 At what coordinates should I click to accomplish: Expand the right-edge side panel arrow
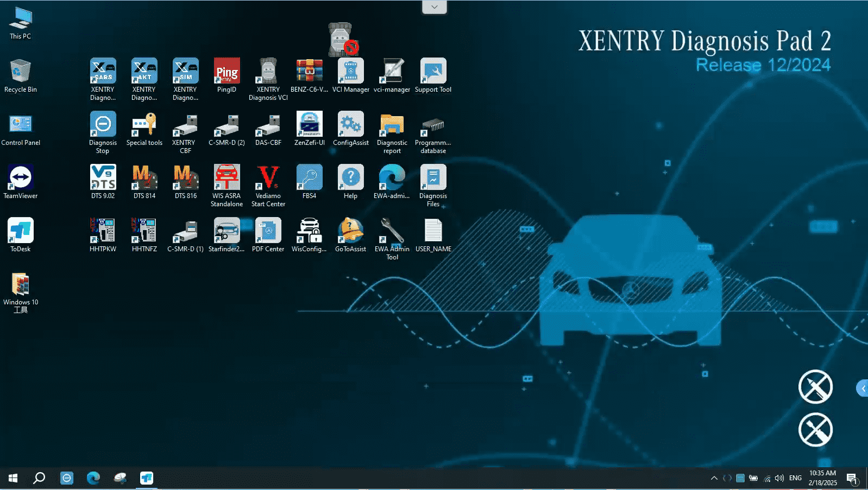(x=862, y=389)
